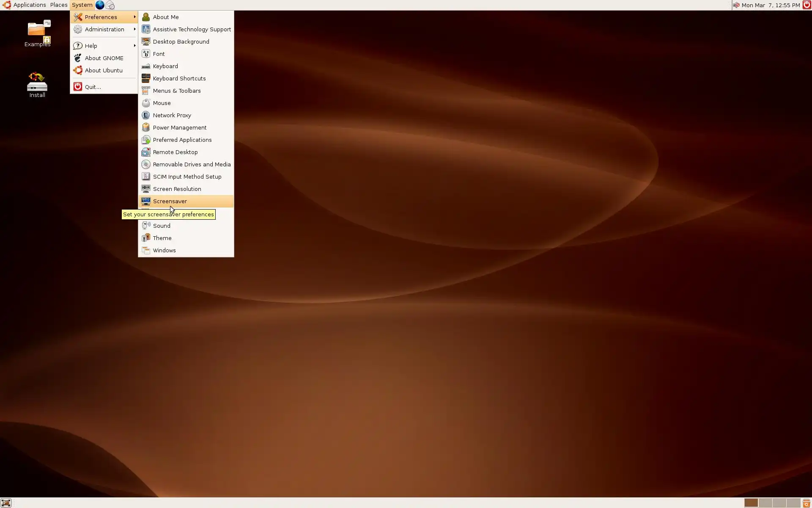Switch to the second workspace in pager

coord(765,503)
